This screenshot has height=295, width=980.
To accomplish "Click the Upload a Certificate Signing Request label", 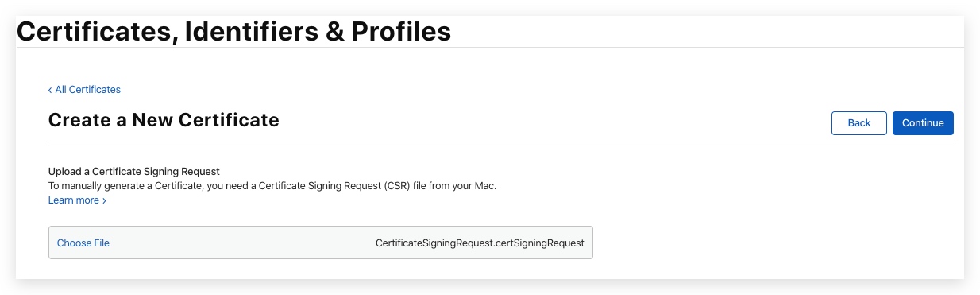I will pos(133,171).
